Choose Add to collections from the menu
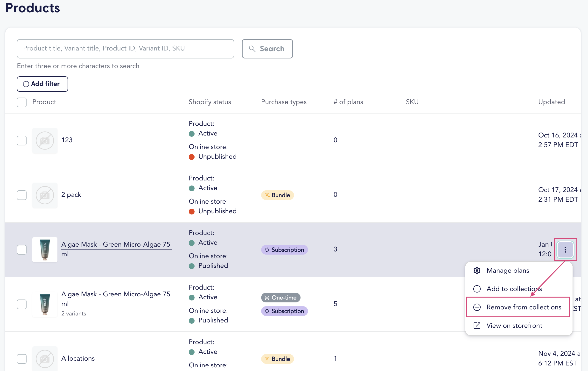 (518, 289)
